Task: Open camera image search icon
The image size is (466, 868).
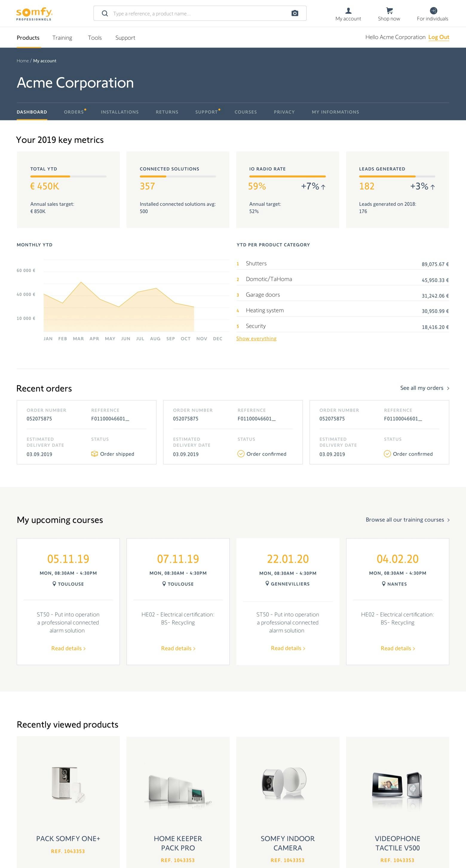Action: (295, 13)
